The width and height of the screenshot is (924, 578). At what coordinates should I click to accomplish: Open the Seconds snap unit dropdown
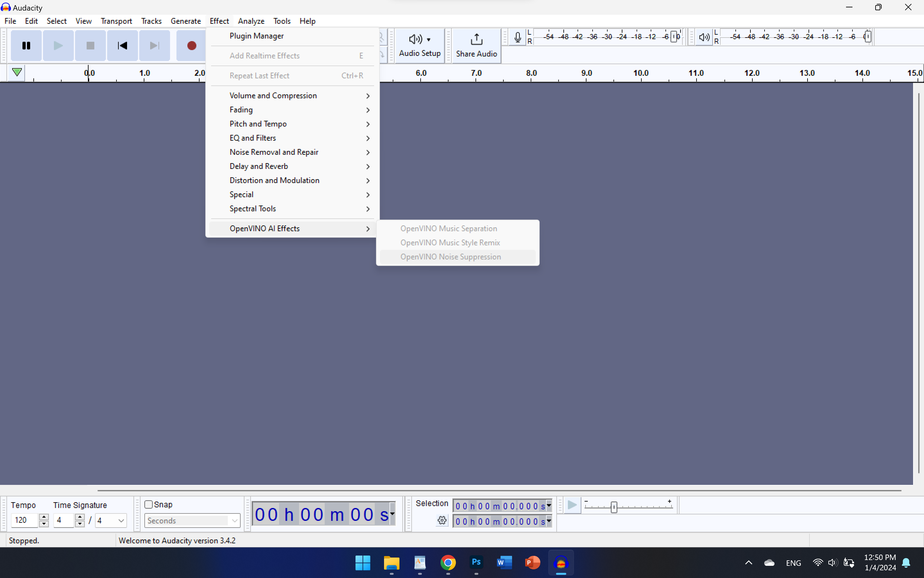[192, 521]
